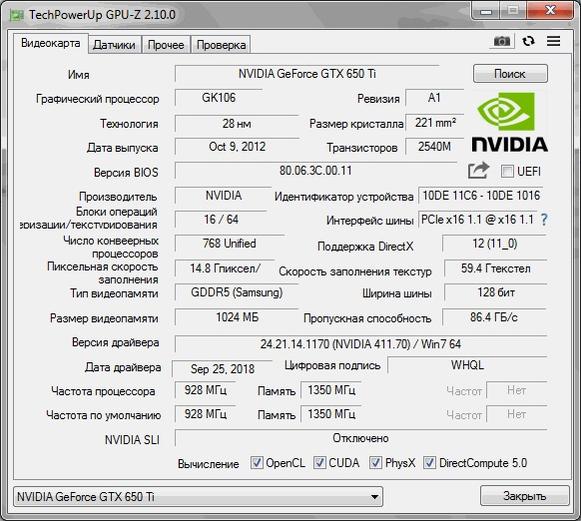Click the DirectX support 12 (11_0) value
581x521 pixels.
[x=495, y=243]
